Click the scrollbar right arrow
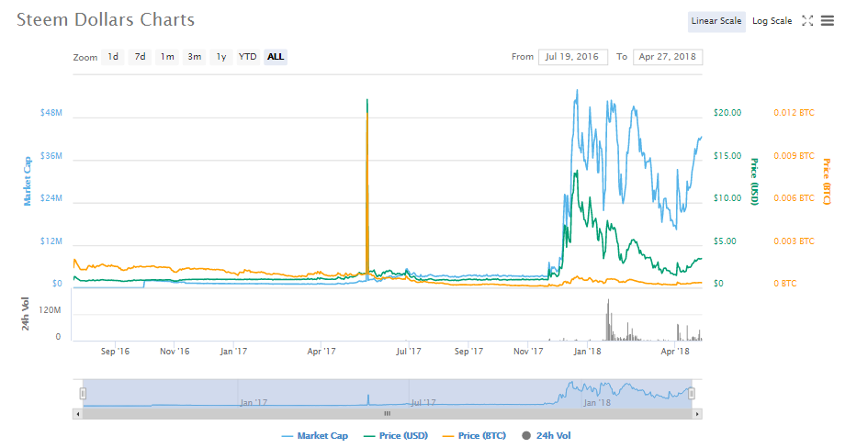Screen dimensions: 868x448 click(x=697, y=414)
